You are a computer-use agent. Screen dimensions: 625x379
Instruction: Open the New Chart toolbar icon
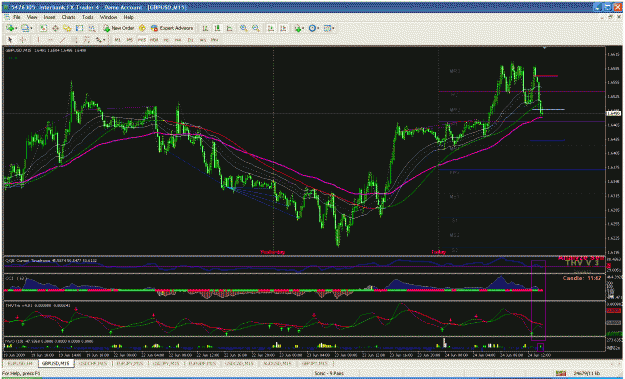coord(9,28)
